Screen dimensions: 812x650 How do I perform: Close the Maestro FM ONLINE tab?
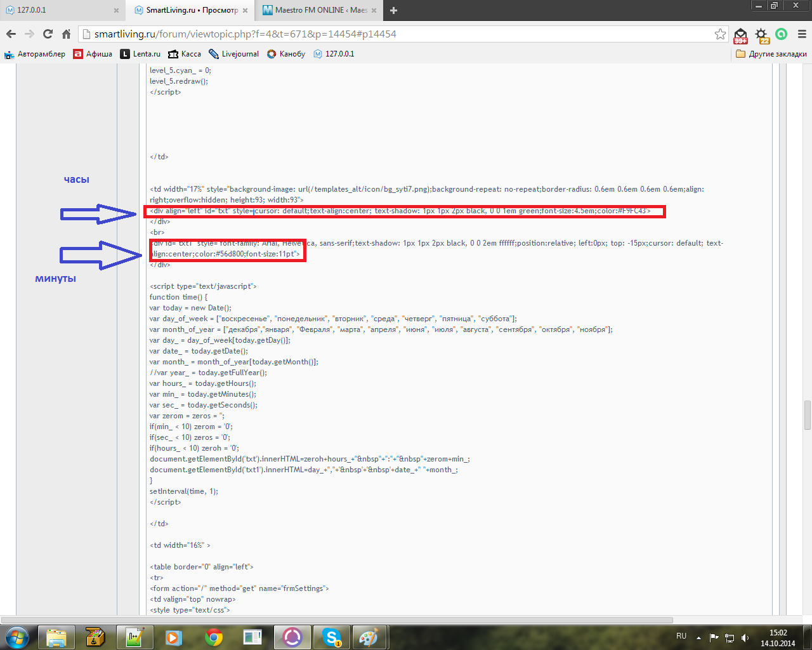click(374, 10)
